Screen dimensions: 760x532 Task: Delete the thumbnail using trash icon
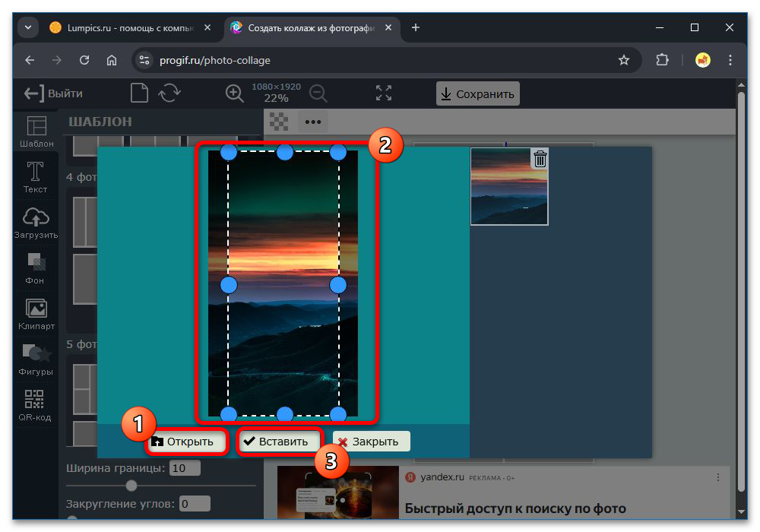point(540,158)
